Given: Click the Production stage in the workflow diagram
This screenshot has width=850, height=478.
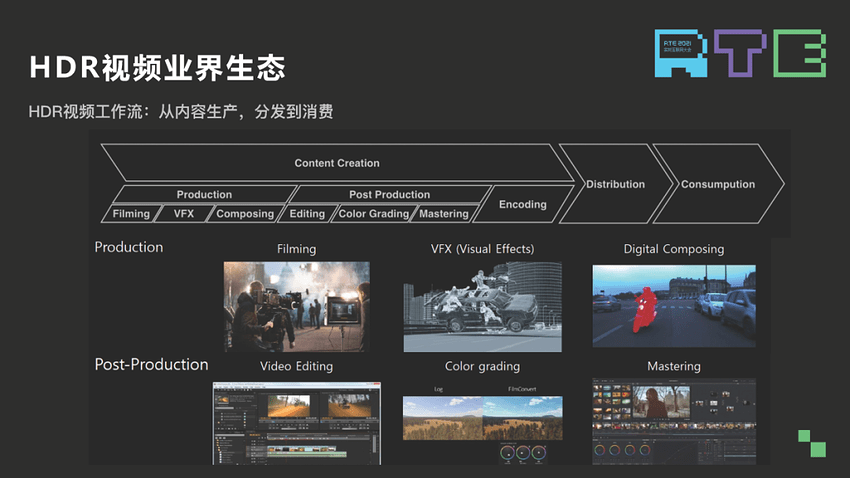Looking at the screenshot, I should [204, 194].
